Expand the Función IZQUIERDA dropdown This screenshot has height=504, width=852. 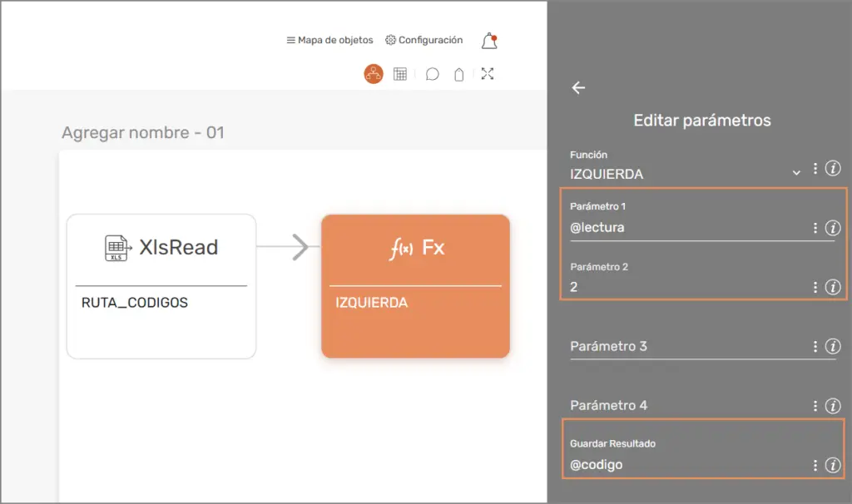795,173
